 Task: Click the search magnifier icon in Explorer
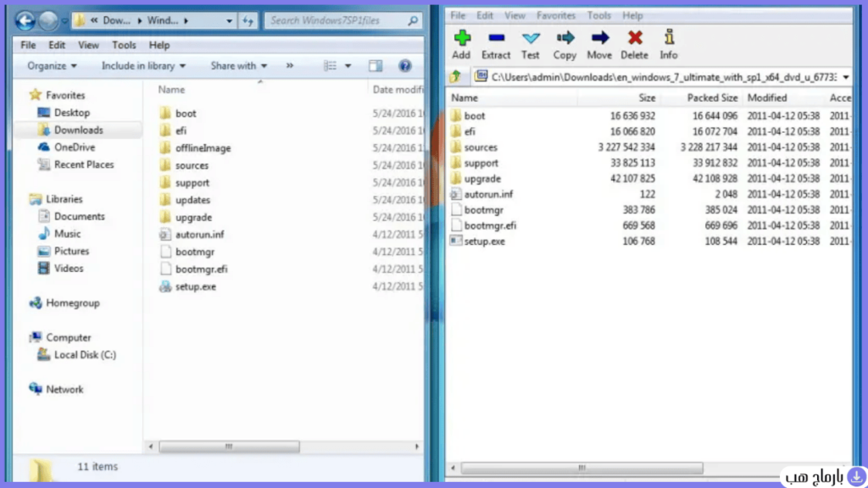click(413, 20)
